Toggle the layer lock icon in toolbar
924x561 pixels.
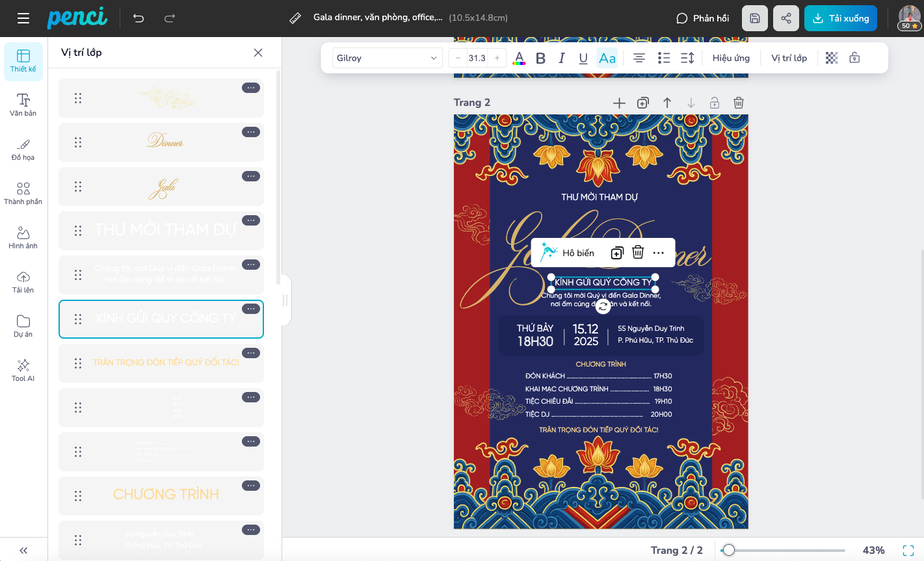[x=854, y=58]
